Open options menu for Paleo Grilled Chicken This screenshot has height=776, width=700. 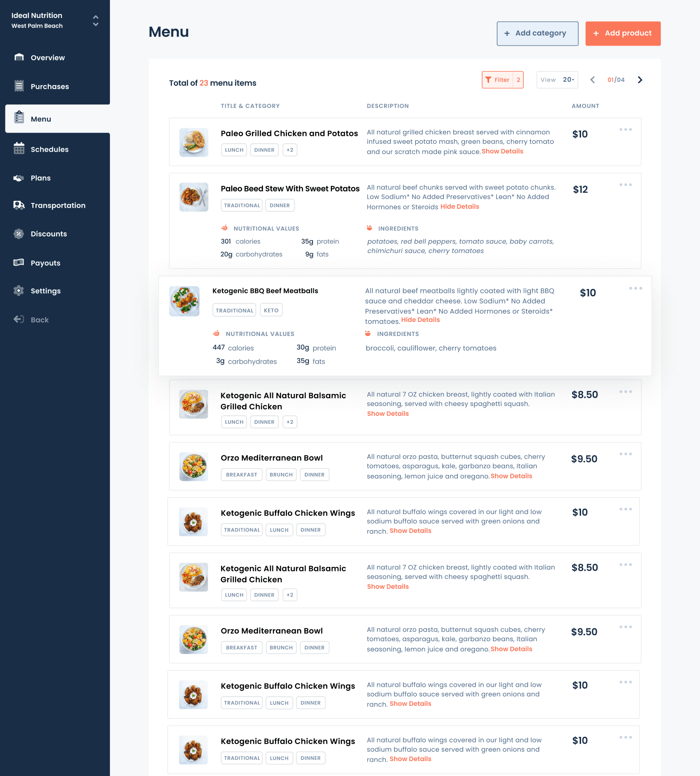[626, 130]
